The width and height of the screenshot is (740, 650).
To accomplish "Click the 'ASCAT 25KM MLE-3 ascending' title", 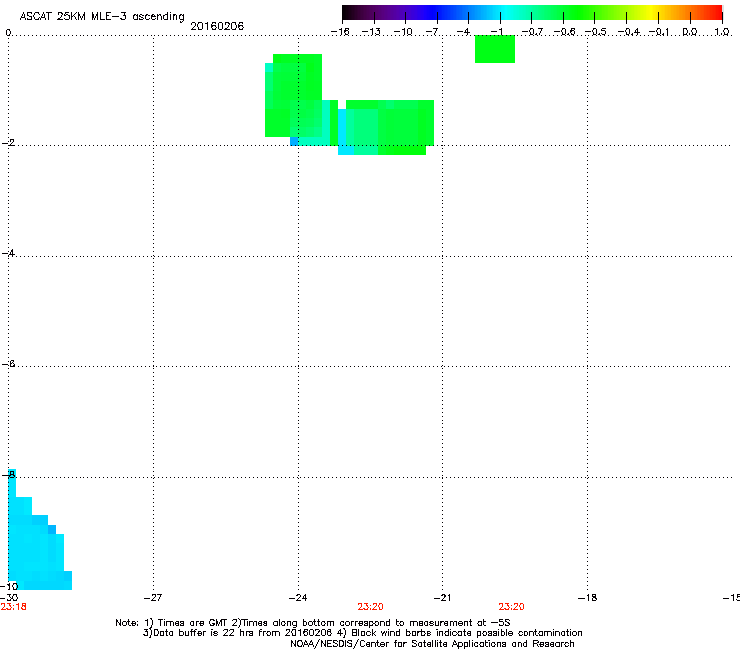I will click(x=102, y=17).
